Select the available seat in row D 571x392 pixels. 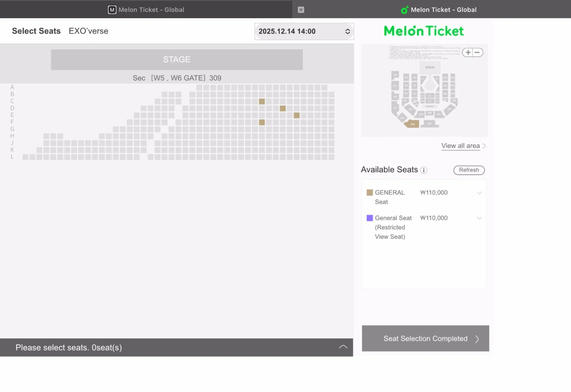(x=283, y=109)
